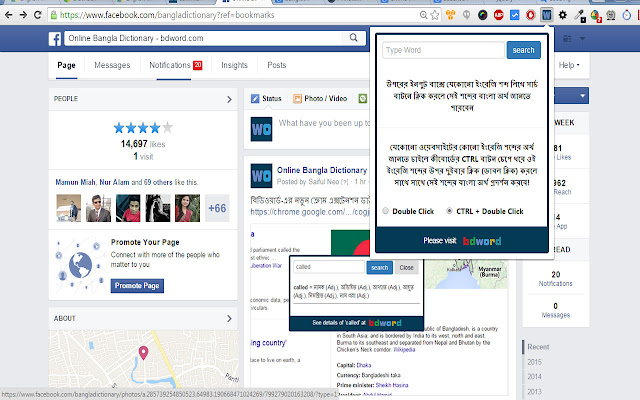Click the red Opera-style O extension icon

coord(530,15)
